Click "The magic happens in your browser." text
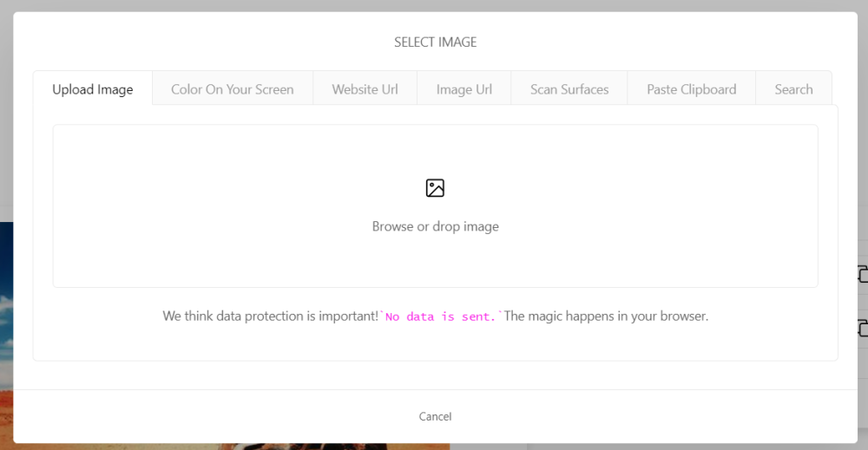Viewport: 868px width, 450px height. (x=606, y=316)
